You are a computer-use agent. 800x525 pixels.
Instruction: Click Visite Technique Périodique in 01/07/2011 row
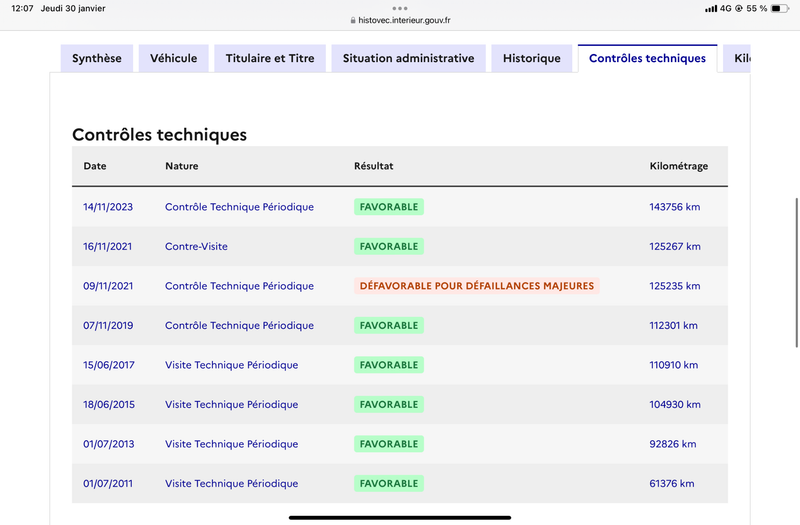point(232,484)
